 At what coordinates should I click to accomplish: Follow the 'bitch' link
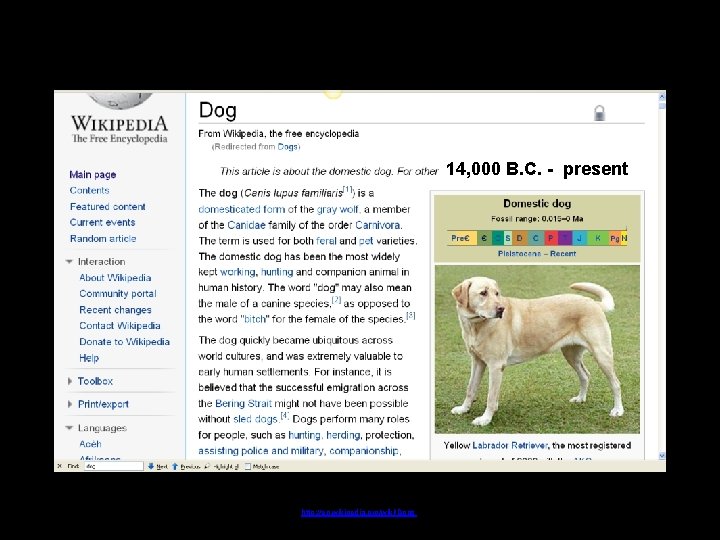click(x=255, y=319)
